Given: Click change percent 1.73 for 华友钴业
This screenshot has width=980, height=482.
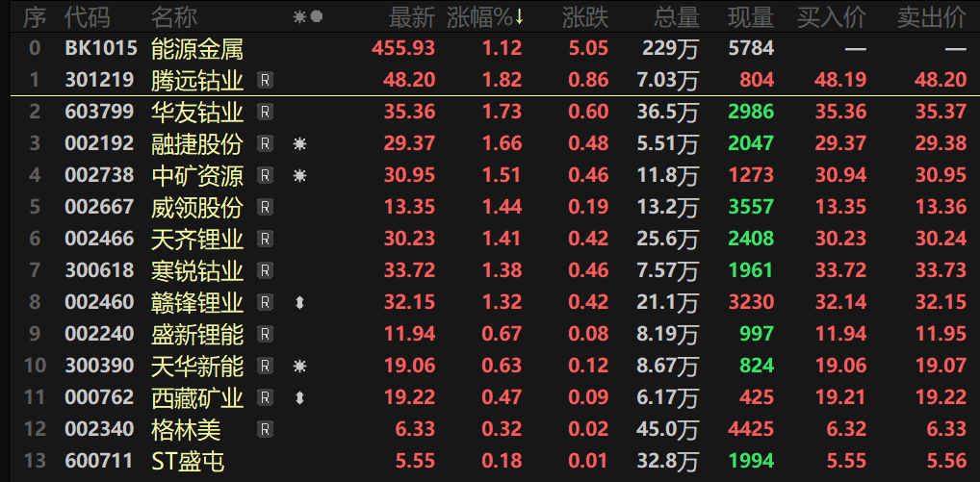Looking at the screenshot, I should pos(502,112).
